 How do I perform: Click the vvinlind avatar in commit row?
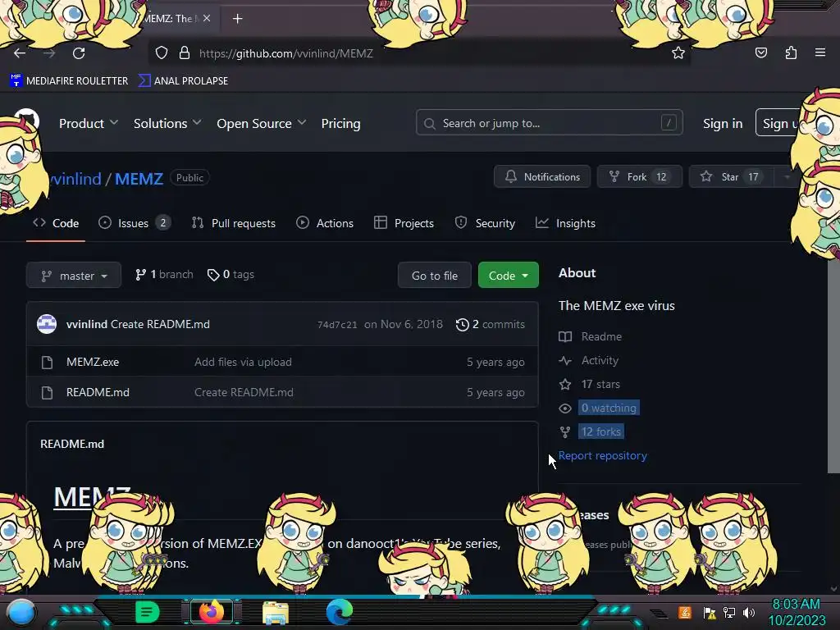coord(47,324)
